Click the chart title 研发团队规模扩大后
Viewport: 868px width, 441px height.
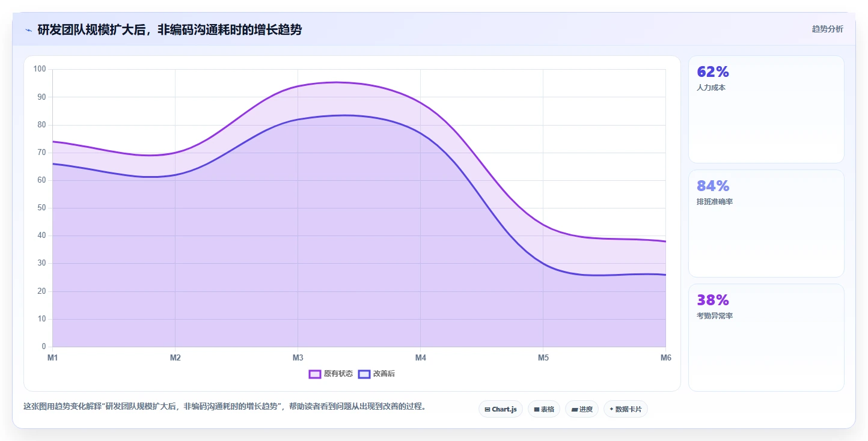click(x=92, y=29)
